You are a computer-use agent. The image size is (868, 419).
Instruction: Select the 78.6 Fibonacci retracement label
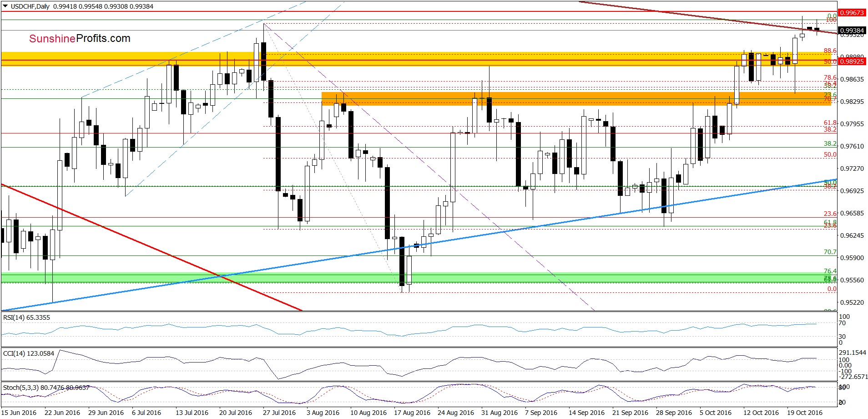tap(830, 78)
